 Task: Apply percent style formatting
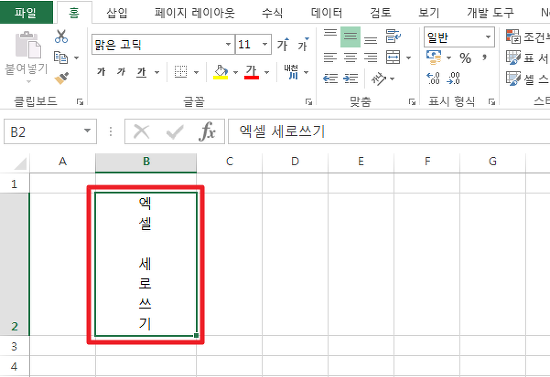point(465,58)
